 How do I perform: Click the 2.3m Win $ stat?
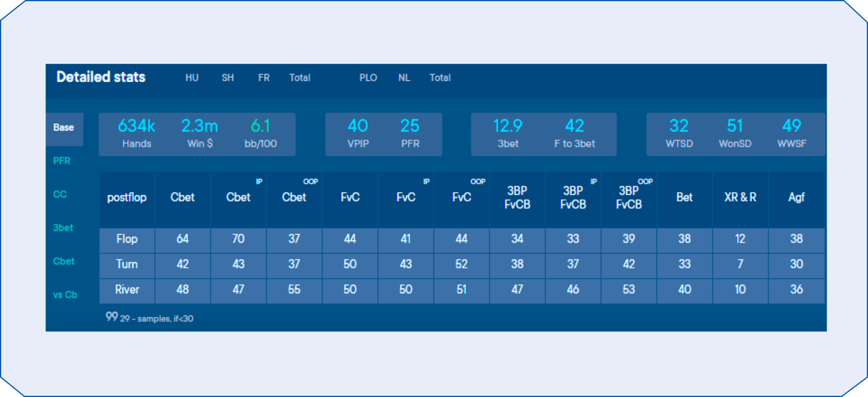[199, 133]
